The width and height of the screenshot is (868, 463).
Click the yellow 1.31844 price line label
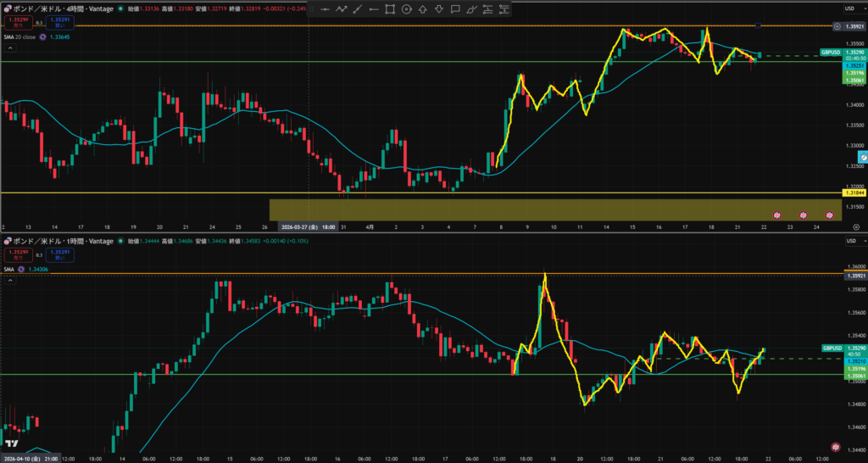(855, 193)
